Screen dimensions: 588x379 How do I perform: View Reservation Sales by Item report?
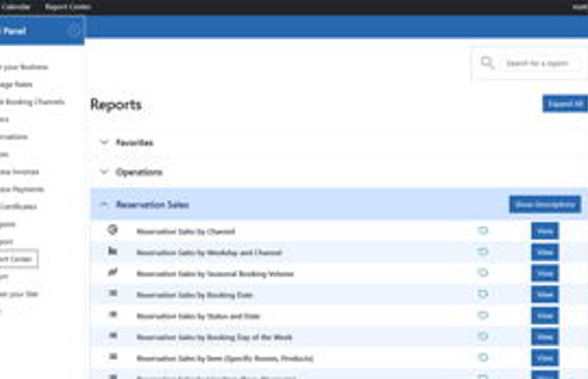(545, 358)
